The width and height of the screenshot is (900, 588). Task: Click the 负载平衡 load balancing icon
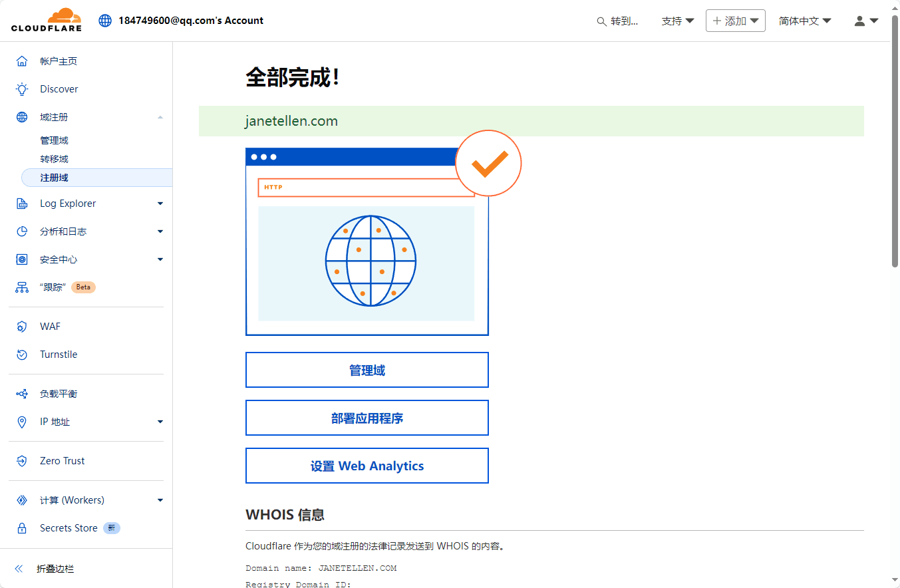pyautogui.click(x=22, y=394)
